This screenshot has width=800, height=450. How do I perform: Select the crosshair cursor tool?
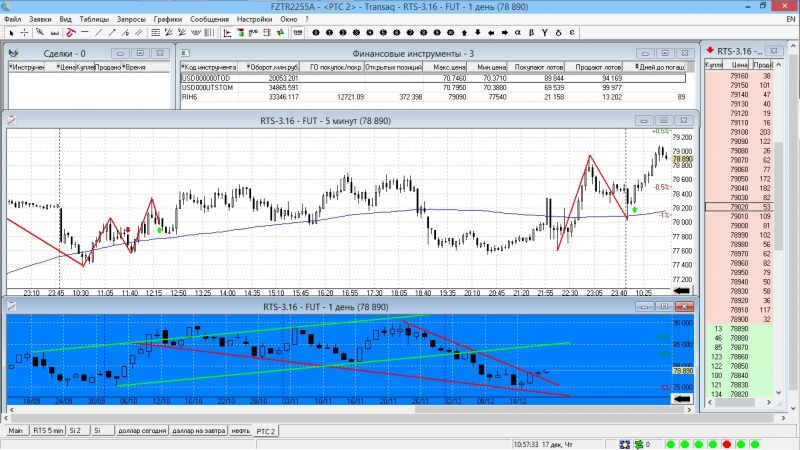24,33
